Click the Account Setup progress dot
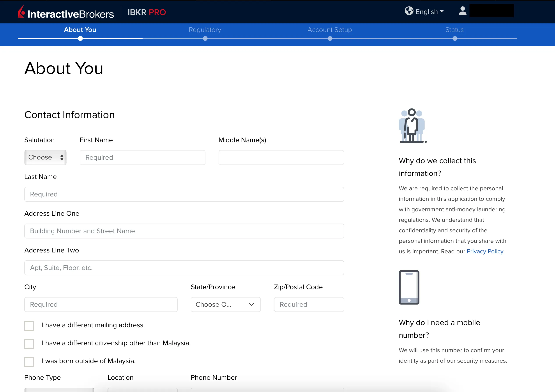The width and height of the screenshot is (555, 392). click(x=330, y=38)
